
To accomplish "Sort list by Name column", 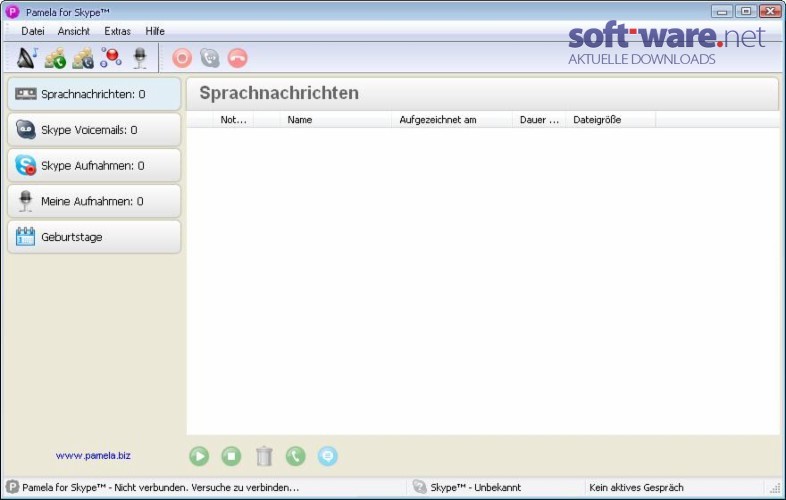I will [x=336, y=120].
